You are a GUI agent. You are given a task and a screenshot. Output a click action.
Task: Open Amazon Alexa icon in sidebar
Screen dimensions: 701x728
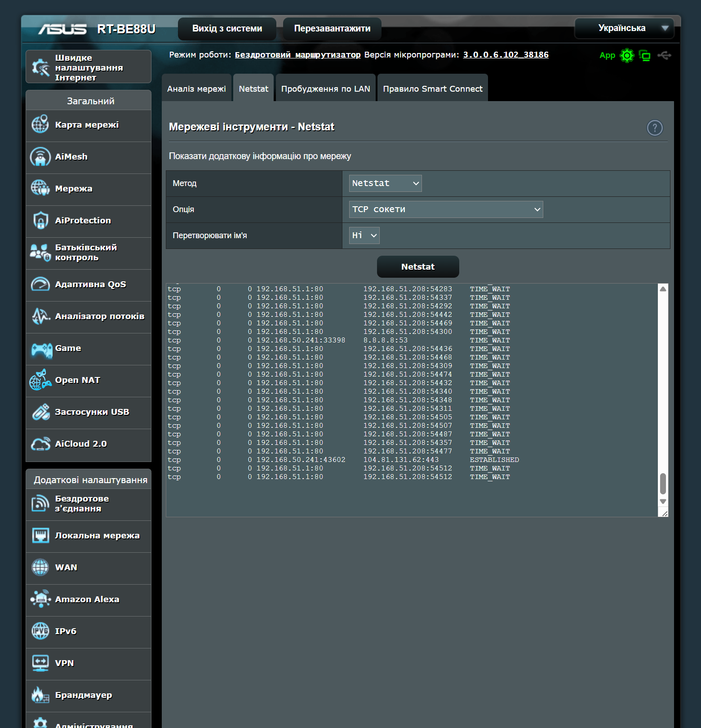click(x=40, y=599)
